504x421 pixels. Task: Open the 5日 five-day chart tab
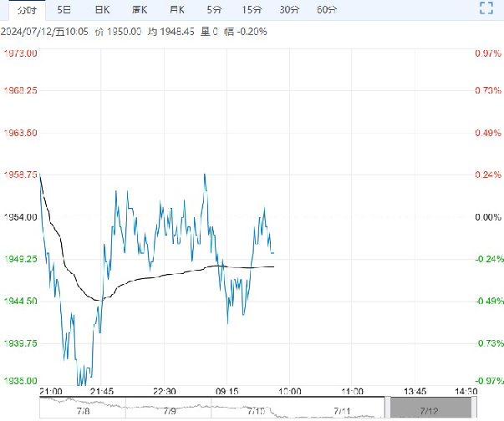coord(64,10)
